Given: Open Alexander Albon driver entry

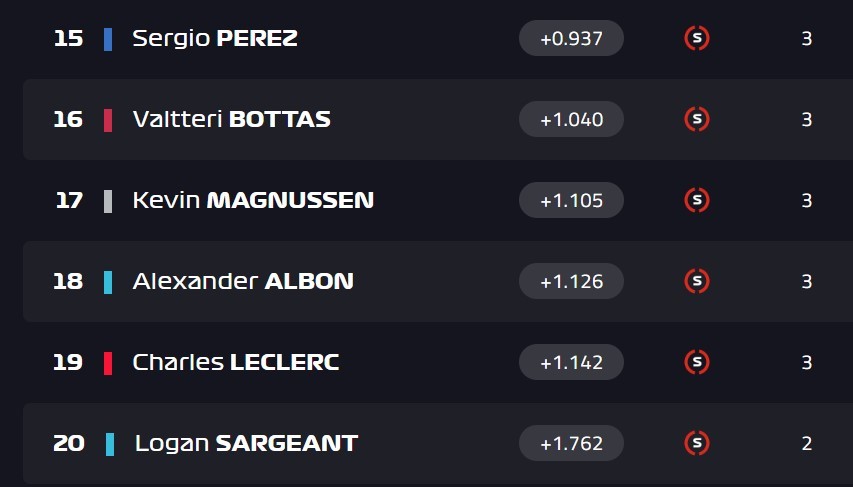Looking at the screenshot, I should (243, 281).
